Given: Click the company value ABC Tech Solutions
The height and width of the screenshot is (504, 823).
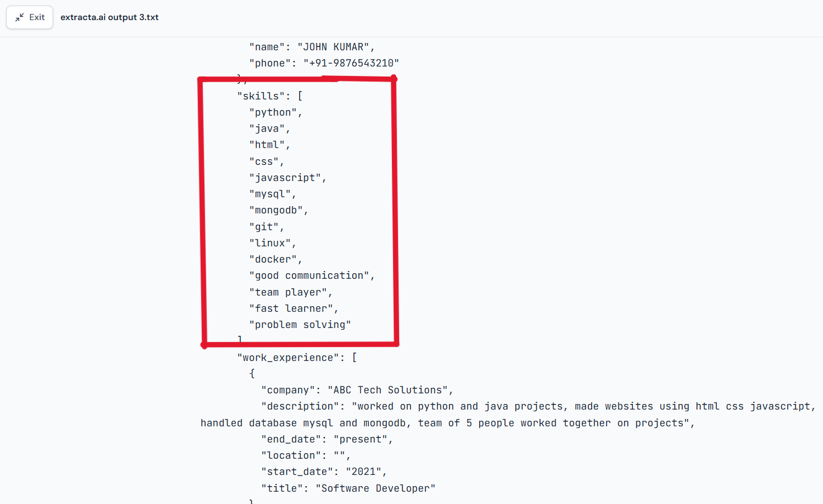Looking at the screenshot, I should [388, 390].
